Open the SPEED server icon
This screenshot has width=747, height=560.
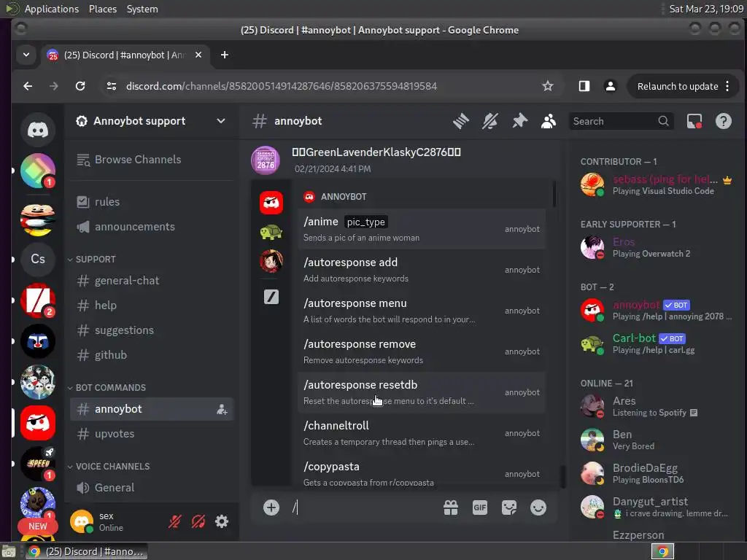pos(38,463)
